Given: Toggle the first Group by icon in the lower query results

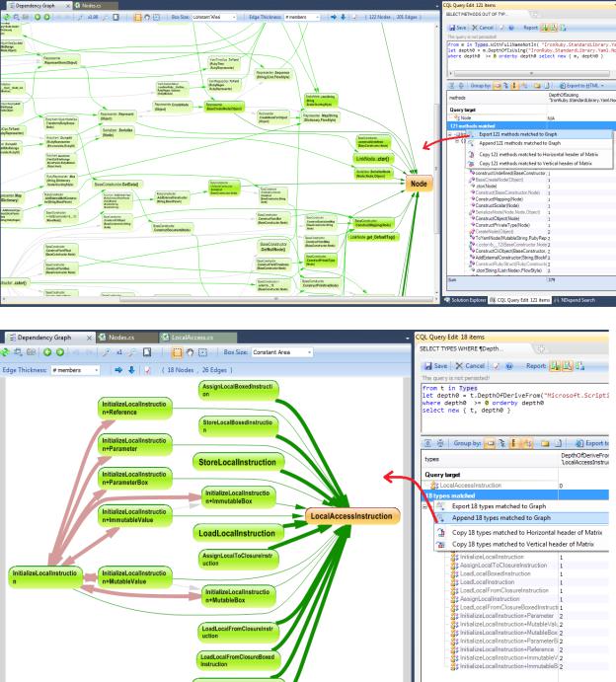Looking at the screenshot, I should coord(490,443).
